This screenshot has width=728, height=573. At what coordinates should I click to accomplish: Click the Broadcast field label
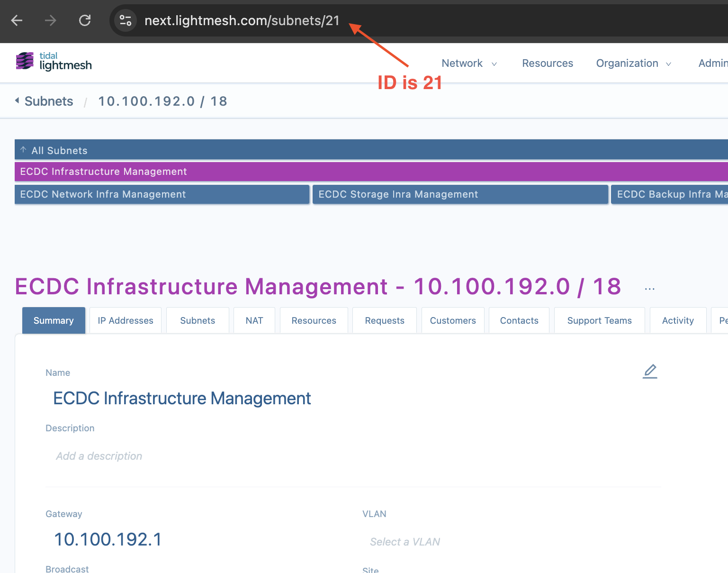[x=67, y=569]
